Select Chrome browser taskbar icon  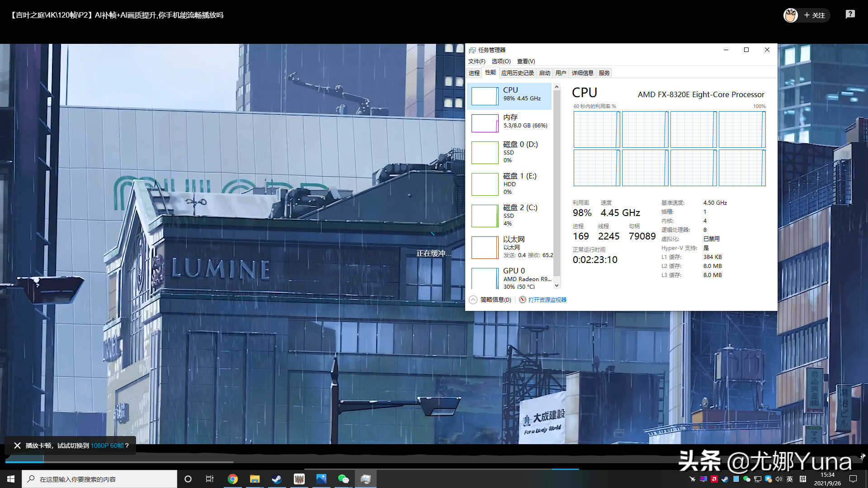pos(232,479)
